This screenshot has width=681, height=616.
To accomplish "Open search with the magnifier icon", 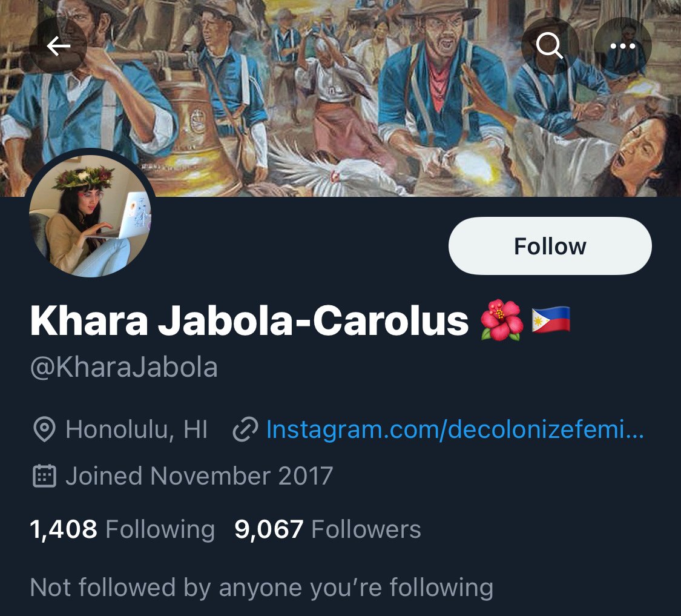I will (x=550, y=46).
